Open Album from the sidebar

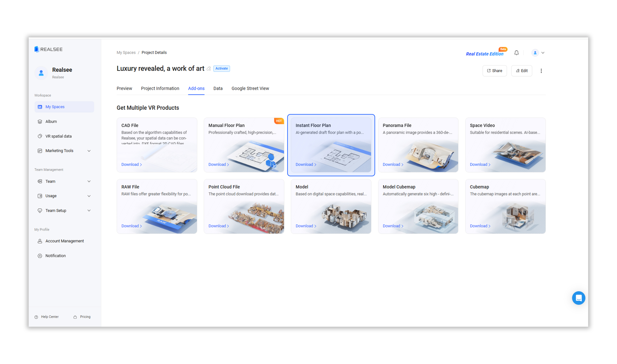51,121
